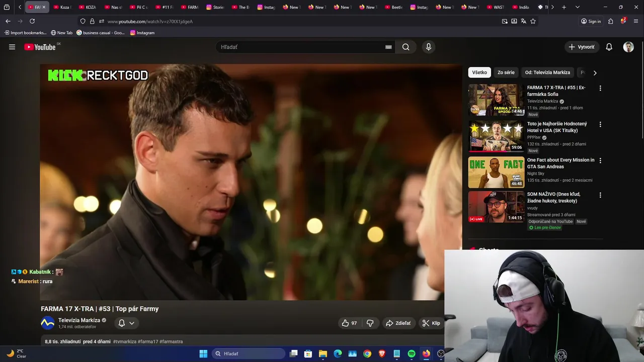The width and height of the screenshot is (644, 362).
Task: Select the Od: Televízia Markíza chip
Action: (x=547, y=72)
